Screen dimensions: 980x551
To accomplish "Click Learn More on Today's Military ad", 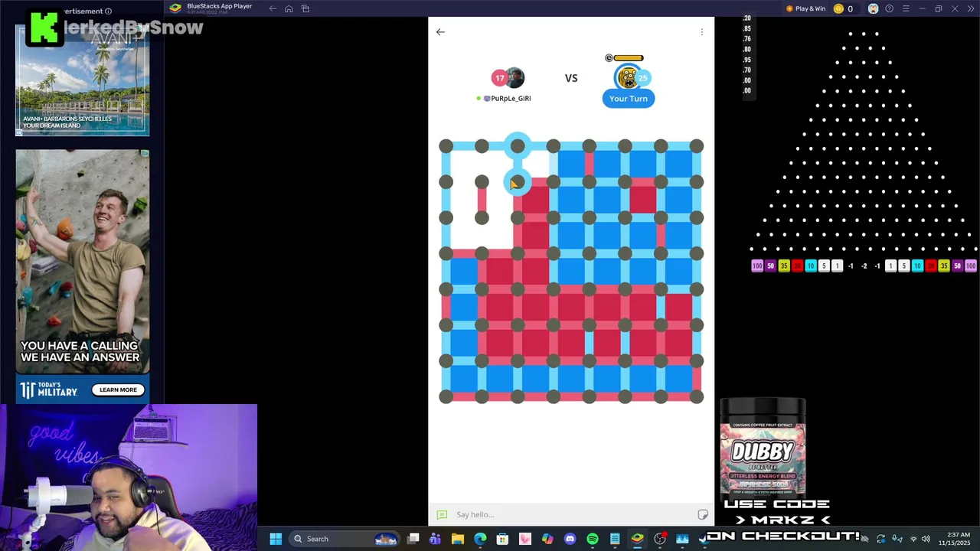I will 118,390.
